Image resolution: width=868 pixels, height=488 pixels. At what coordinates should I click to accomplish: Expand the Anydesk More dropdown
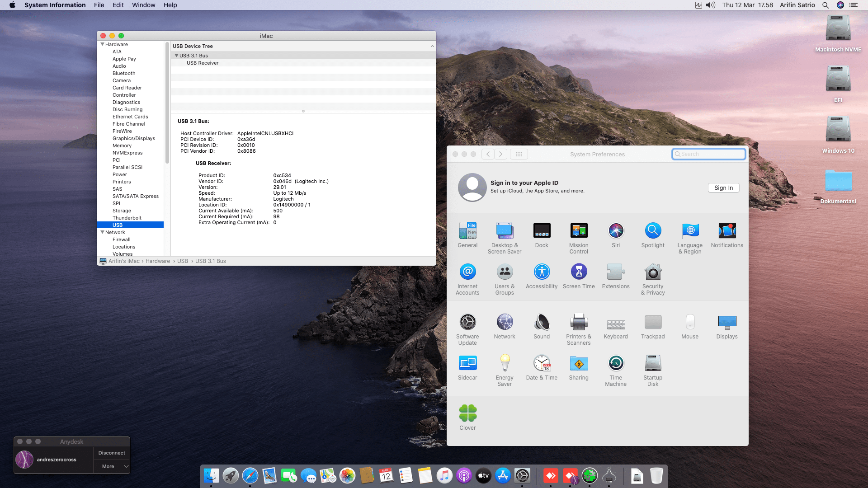point(112,466)
